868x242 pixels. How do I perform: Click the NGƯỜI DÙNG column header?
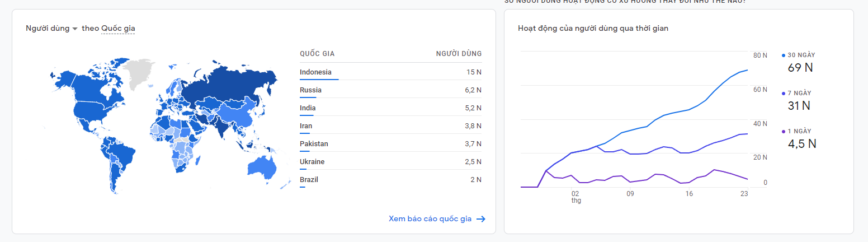[x=459, y=54]
